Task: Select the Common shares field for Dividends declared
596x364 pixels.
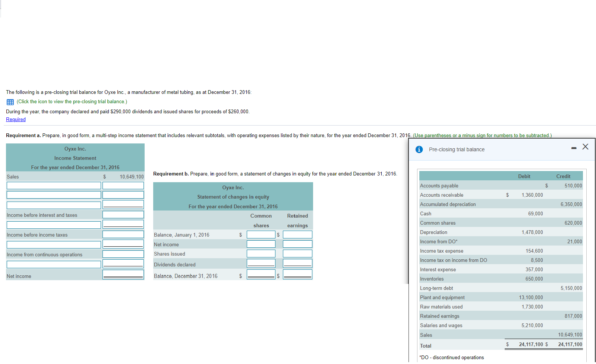Action: 261,263
